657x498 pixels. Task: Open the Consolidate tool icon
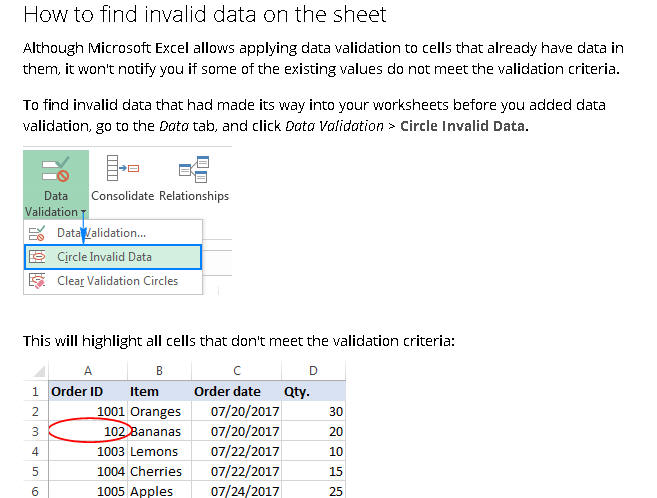pos(122,168)
